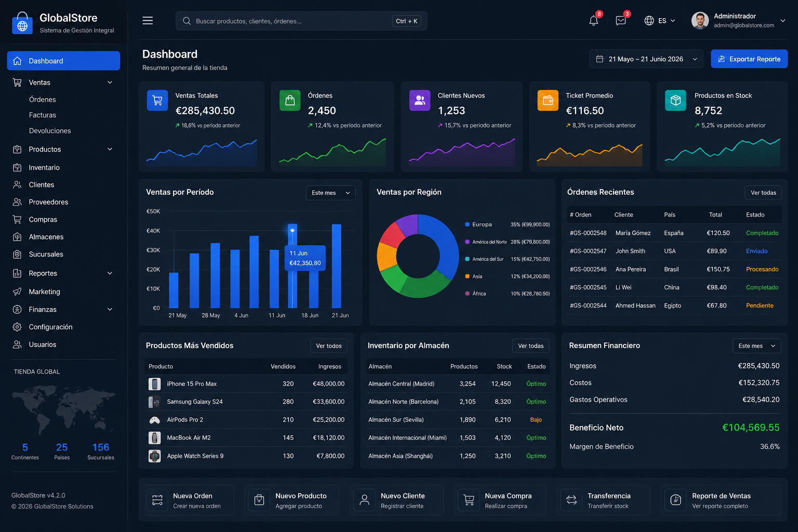798x532 pixels.
Task: Open the messages envelope icon
Action: pyautogui.click(x=620, y=20)
